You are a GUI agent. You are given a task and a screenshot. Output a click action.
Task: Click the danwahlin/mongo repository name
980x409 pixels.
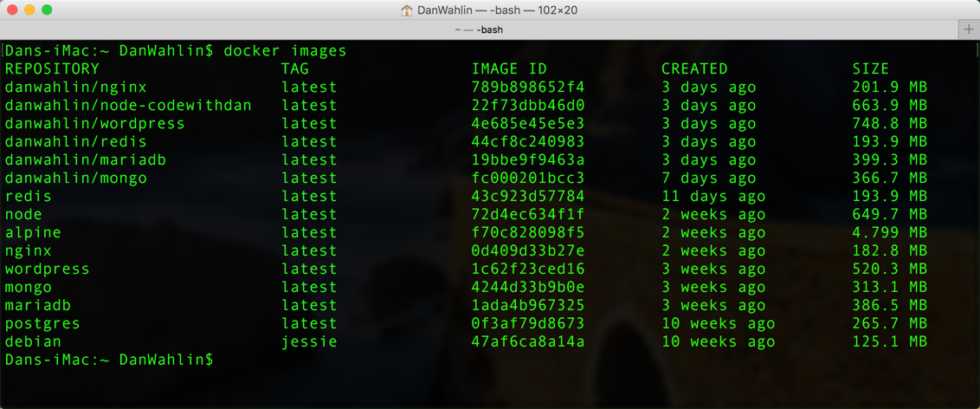click(x=75, y=179)
